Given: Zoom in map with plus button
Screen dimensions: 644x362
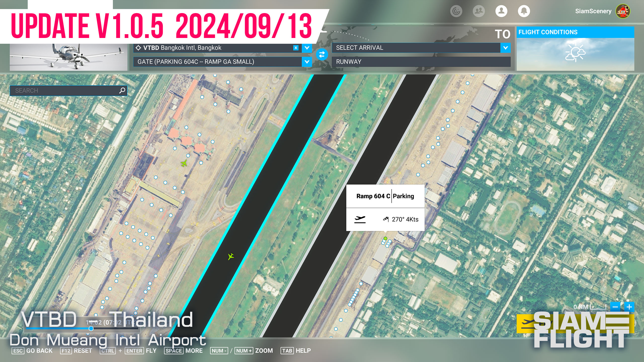Looking at the screenshot, I should (629, 307).
